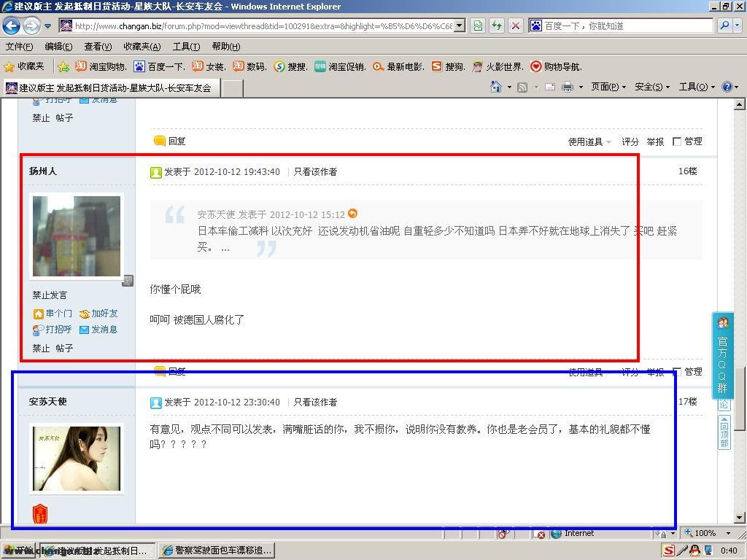This screenshot has width=747, height=560.
Task: Click the QQ penguin tray icon
Action: [x=694, y=551]
